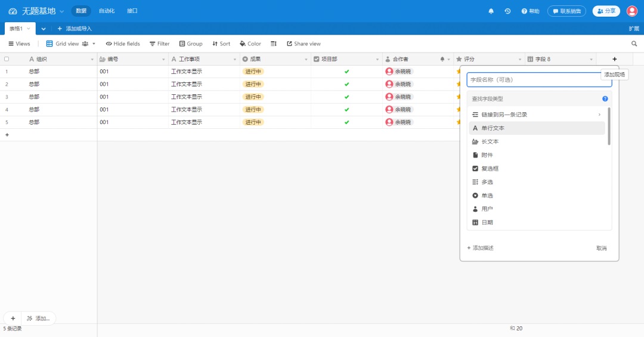Open the Color toolbar option
The width and height of the screenshot is (644, 337).
click(250, 44)
